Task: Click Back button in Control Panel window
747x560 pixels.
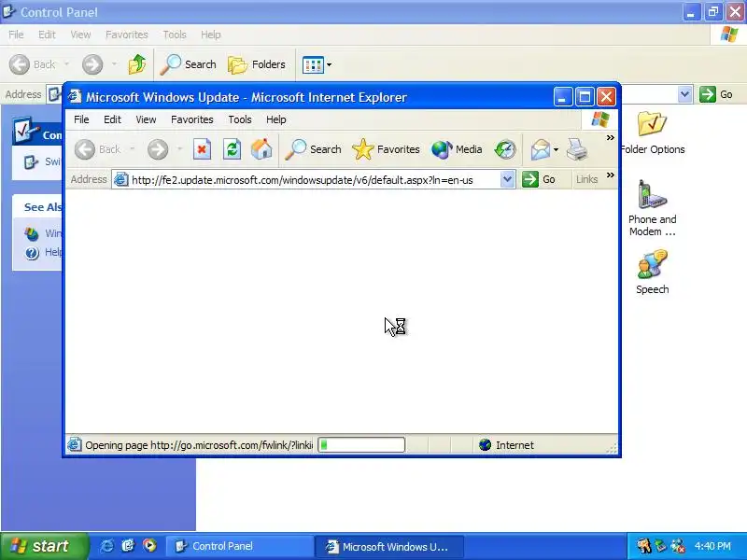Action: [33, 64]
